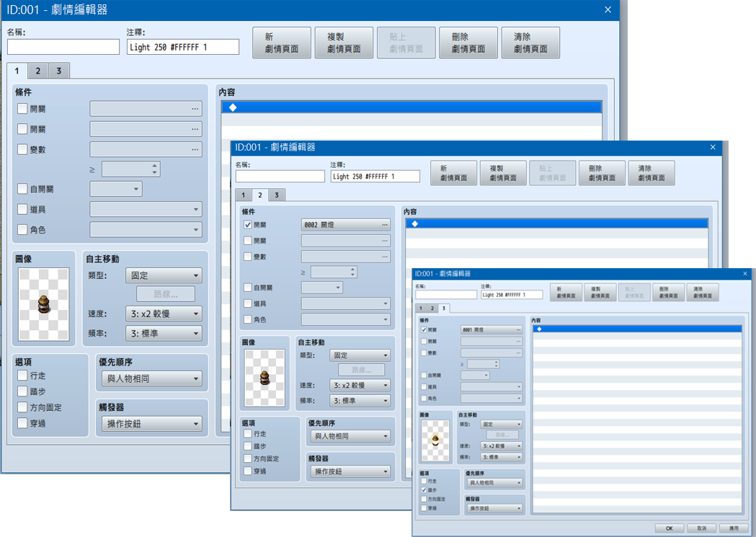Click 刪除劇情頁面 in the page 1 window
756x537 pixels.
pos(468,43)
